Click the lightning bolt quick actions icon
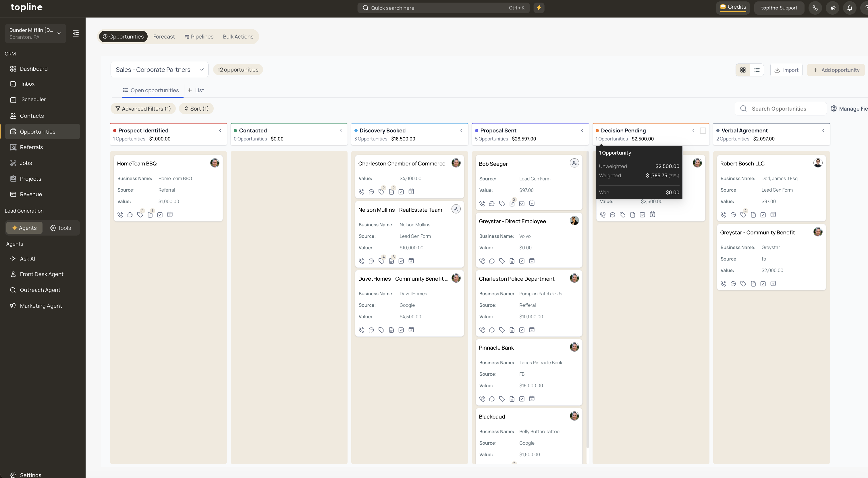The height and width of the screenshot is (478, 868). point(539,8)
